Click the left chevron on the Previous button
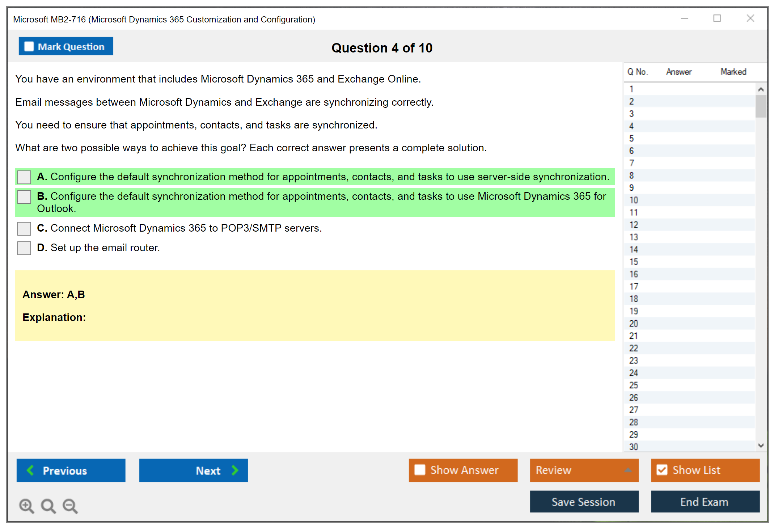This screenshot has width=778, height=532. click(x=31, y=470)
